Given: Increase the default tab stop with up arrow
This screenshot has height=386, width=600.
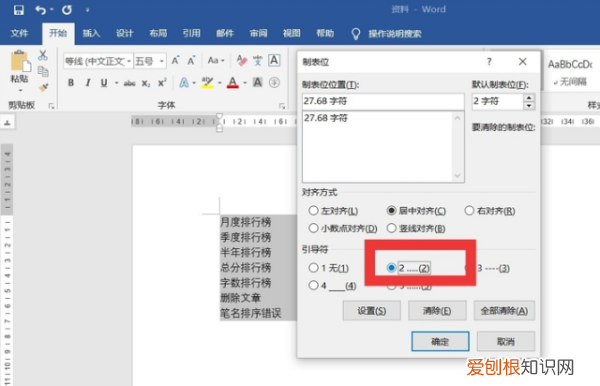Looking at the screenshot, I should (529, 98).
